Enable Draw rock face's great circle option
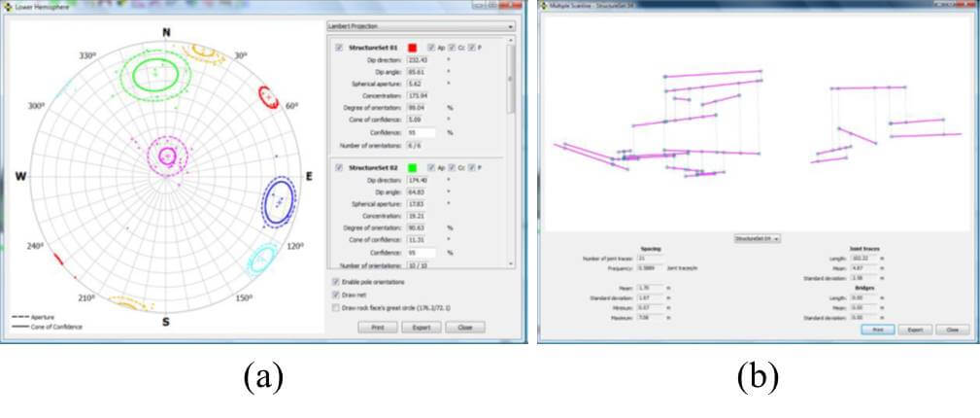This screenshot has width=980, height=418. (336, 307)
